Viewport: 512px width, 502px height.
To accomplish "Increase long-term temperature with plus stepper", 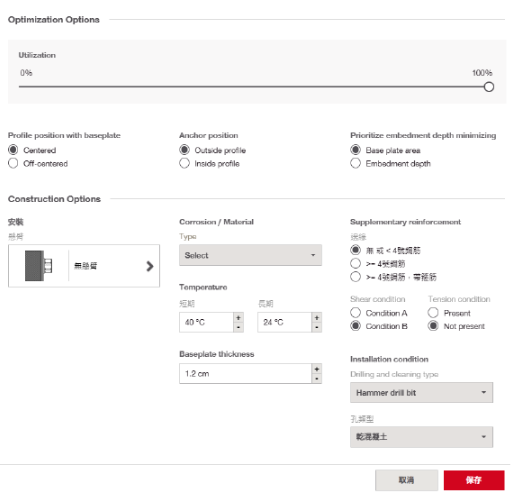I will coord(317,318).
